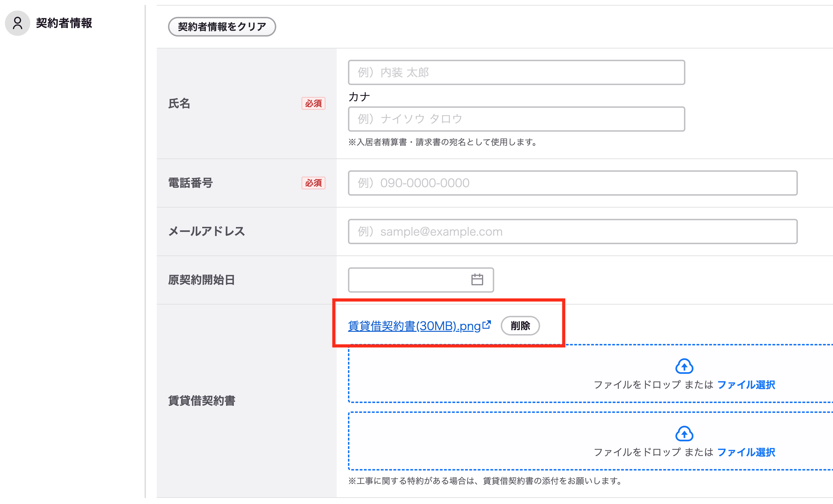Click the 契約者情報 sidebar heading
The width and height of the screenshot is (833, 504).
tap(64, 23)
